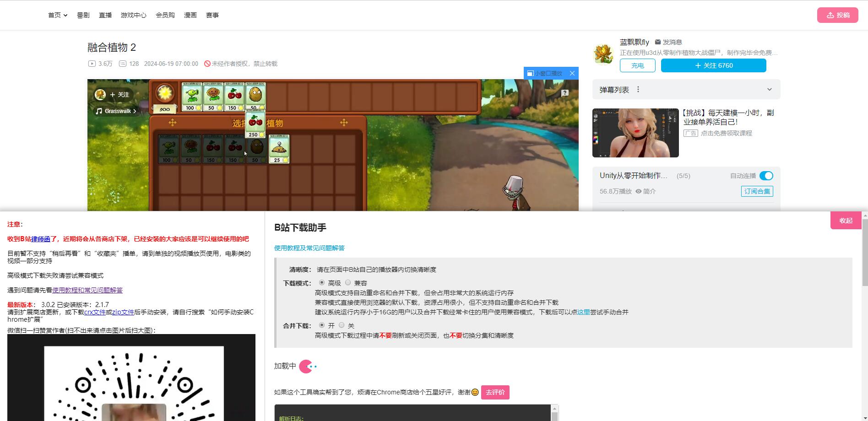
Task: Click the 投稿 upload button
Action: pyautogui.click(x=837, y=15)
